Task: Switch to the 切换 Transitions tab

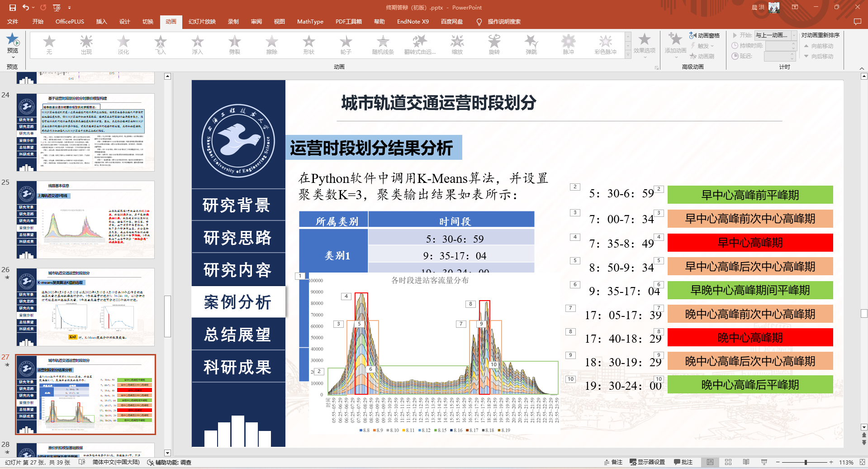Action: (148, 22)
